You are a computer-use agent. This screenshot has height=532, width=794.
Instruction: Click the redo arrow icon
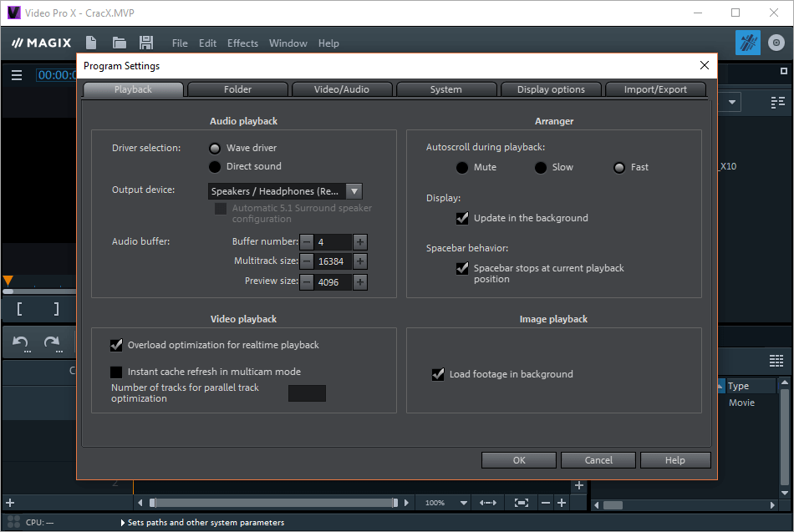click(52, 342)
